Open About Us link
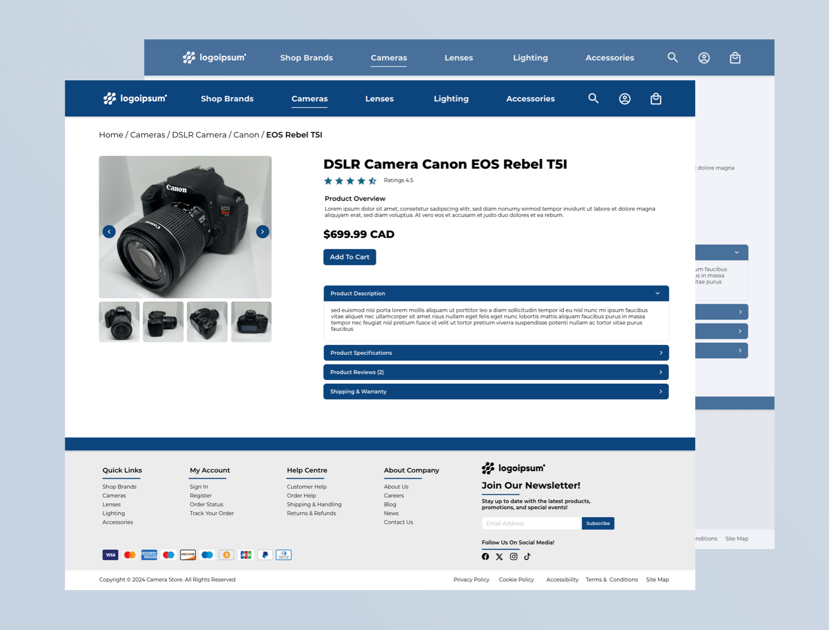 click(x=396, y=487)
